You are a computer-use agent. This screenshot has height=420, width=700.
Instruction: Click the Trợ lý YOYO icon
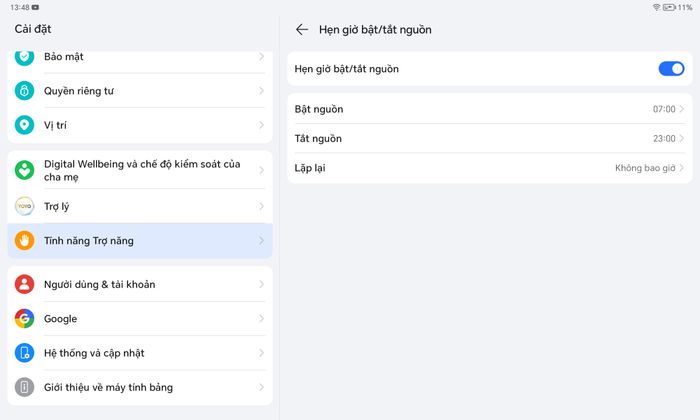point(25,206)
